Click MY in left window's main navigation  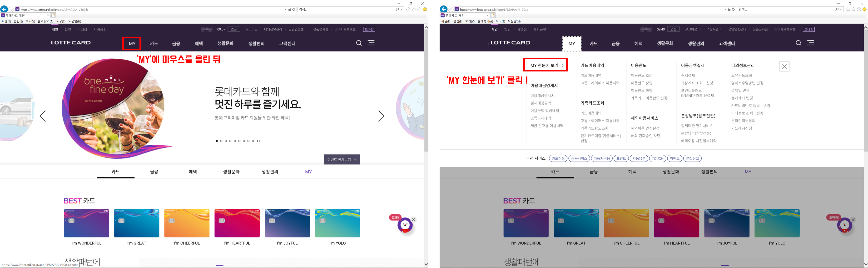132,44
